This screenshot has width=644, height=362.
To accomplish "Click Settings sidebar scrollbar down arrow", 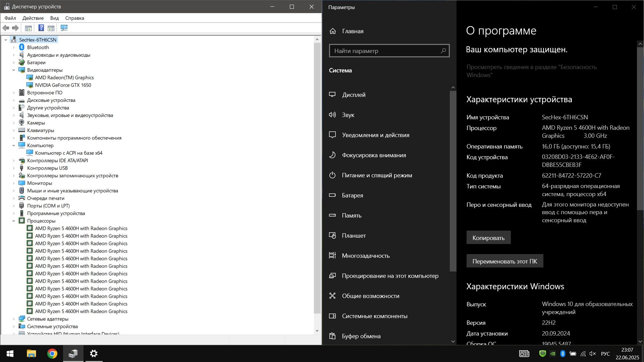I will tap(453, 342).
